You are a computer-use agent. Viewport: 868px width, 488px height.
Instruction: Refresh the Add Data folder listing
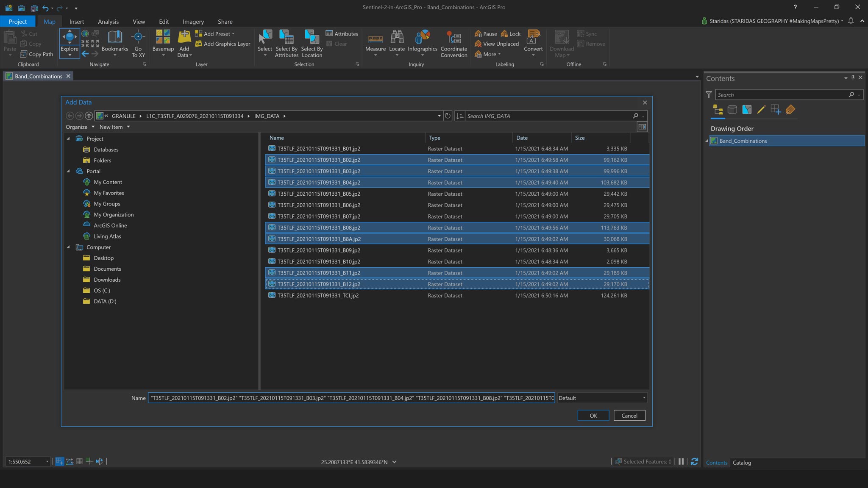click(x=448, y=116)
